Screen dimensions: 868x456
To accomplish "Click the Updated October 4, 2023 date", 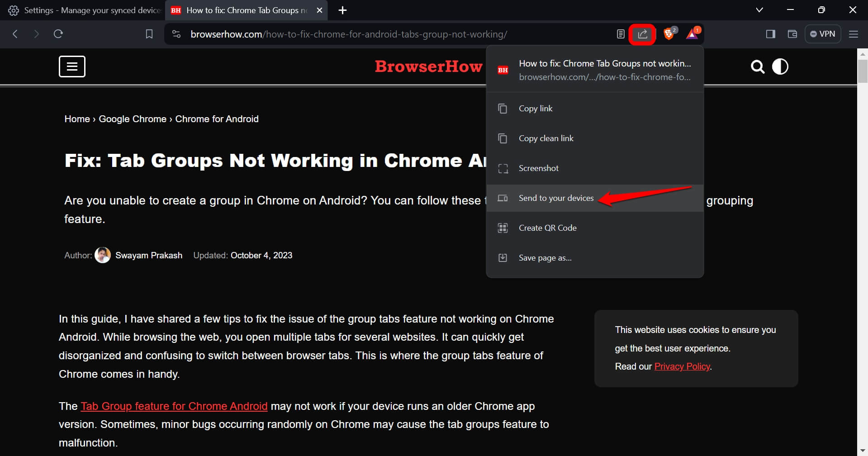I will click(x=242, y=255).
